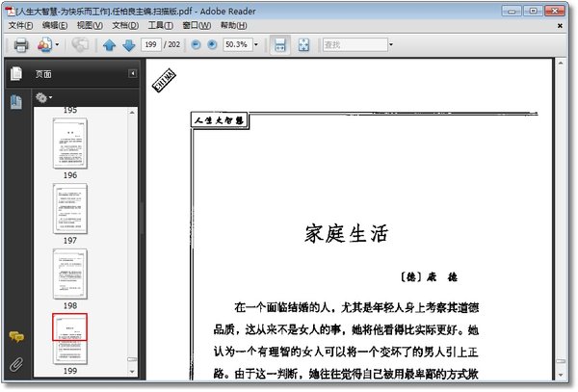Click the Pages panel icon in sidebar
Viewport: 578px width, 392px height.
pyautogui.click(x=16, y=74)
